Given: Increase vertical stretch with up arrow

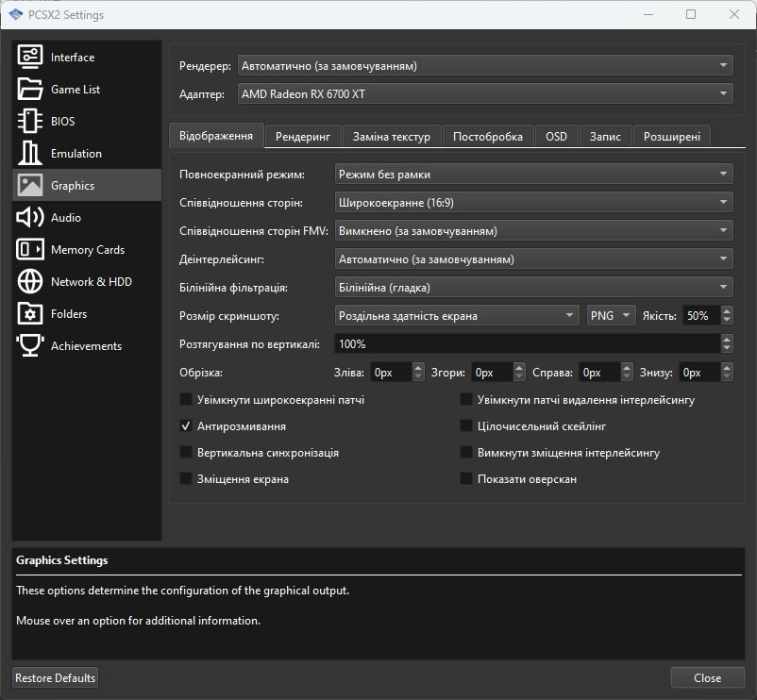Looking at the screenshot, I should [x=727, y=340].
